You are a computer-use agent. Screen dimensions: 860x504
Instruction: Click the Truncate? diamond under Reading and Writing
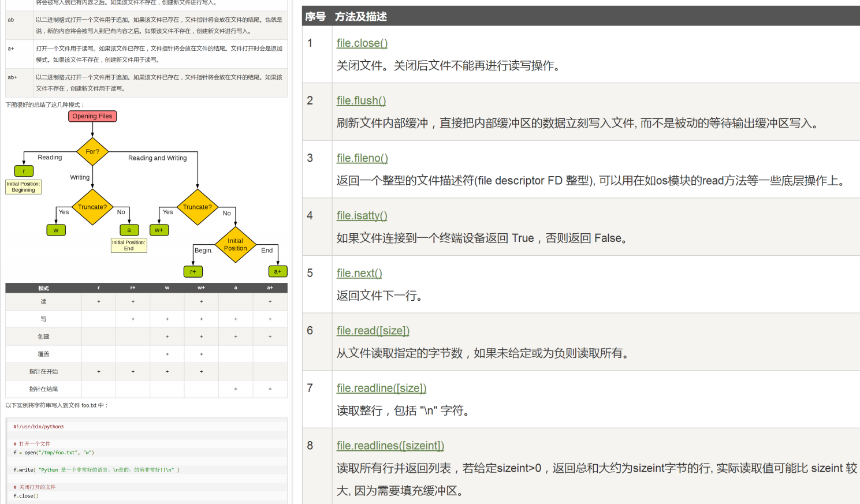(x=198, y=207)
